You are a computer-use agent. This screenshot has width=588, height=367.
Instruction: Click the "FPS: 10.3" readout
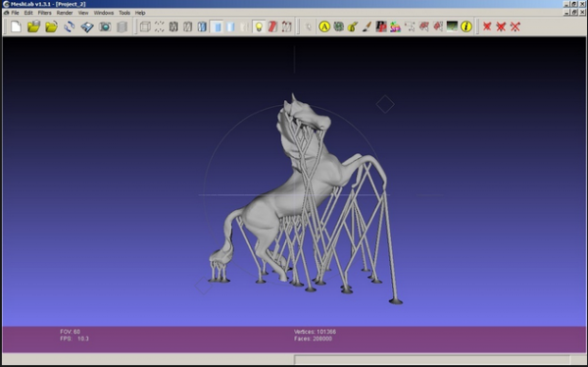coord(74,339)
